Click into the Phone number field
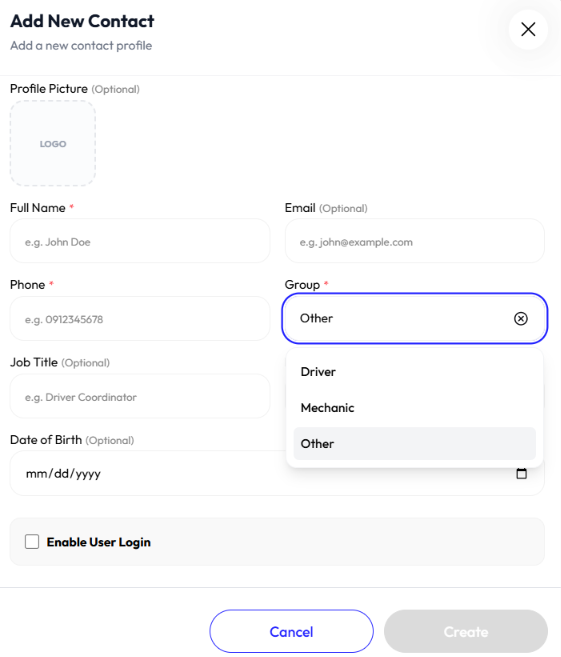Viewport: 561px width, 657px height. pyautogui.click(x=140, y=319)
